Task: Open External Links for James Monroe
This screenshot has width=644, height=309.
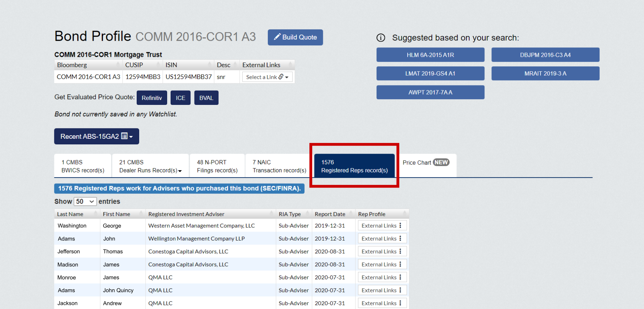Action: (x=382, y=277)
